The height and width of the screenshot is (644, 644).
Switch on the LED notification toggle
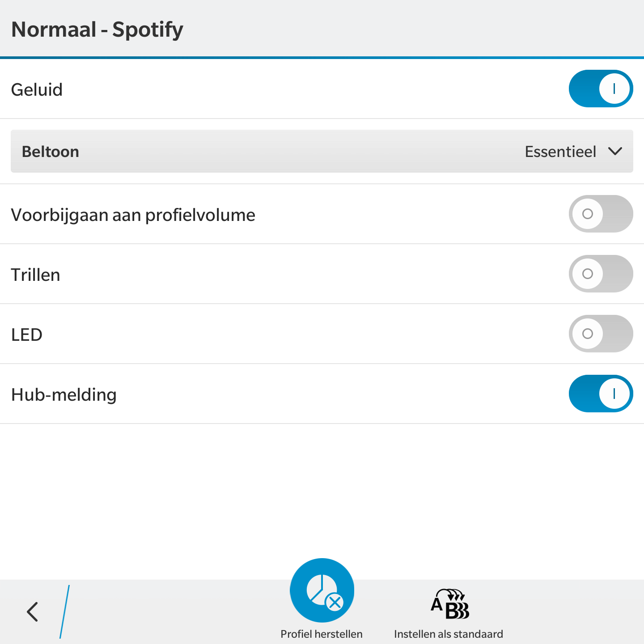coord(601,334)
